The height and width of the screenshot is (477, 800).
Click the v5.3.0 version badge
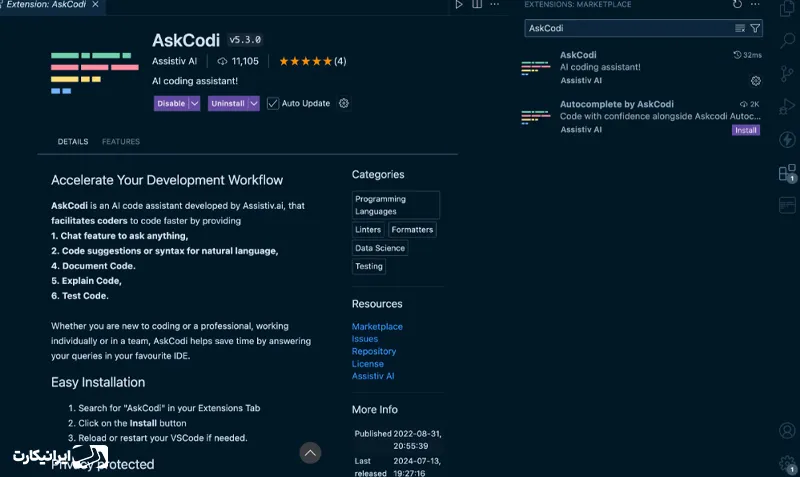pos(245,40)
